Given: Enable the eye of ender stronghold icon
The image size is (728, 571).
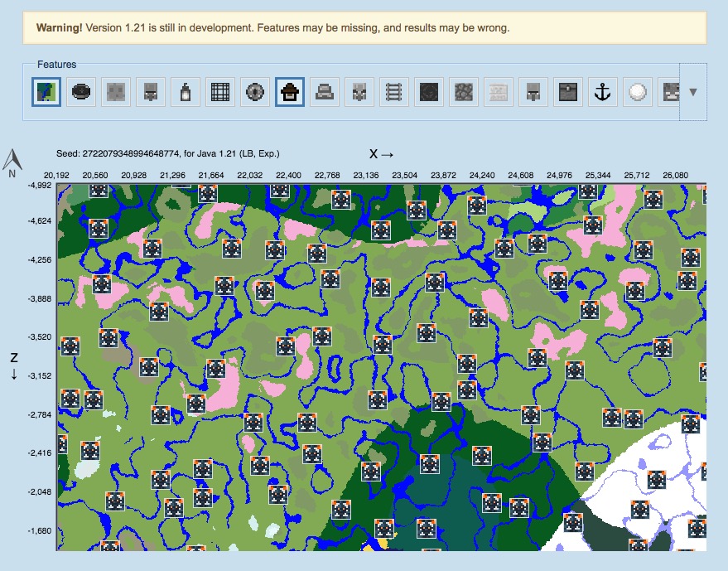Looking at the screenshot, I should pyautogui.click(x=255, y=92).
